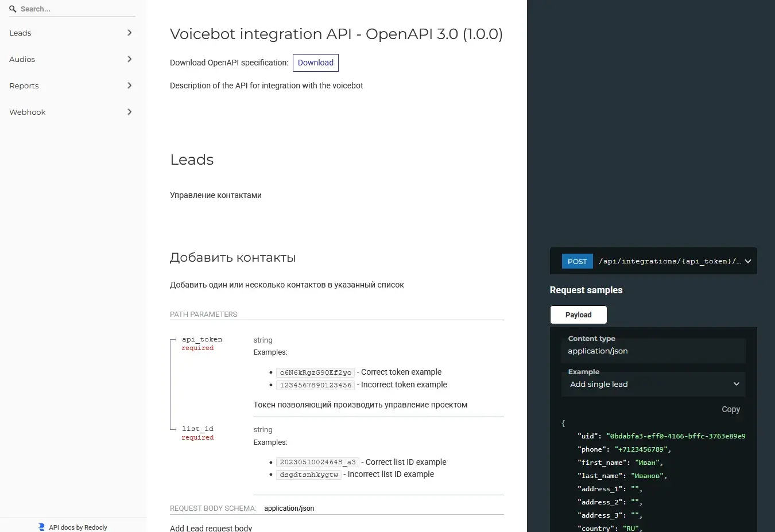Select the dsgdtsnhkygtw list ID example
The width and height of the screenshot is (775, 532).
[309, 475]
